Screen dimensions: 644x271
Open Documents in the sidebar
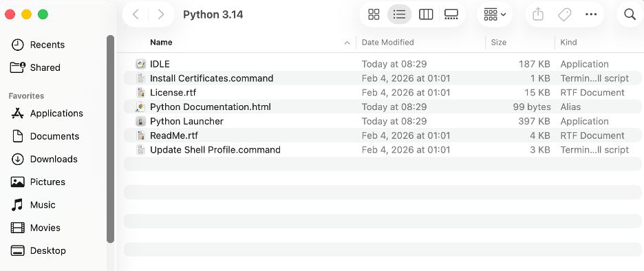pos(54,136)
